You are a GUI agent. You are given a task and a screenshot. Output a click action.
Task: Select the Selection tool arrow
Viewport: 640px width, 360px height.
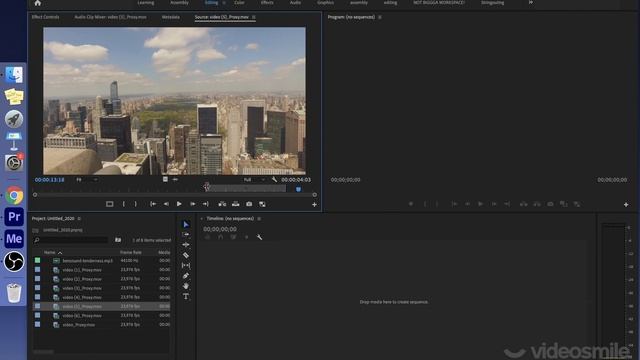(x=186, y=224)
